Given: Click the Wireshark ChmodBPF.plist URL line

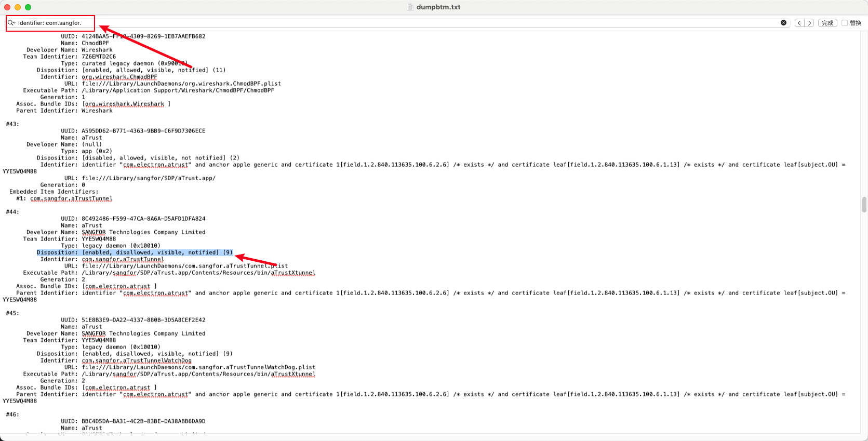Looking at the screenshot, I should 181,84.
